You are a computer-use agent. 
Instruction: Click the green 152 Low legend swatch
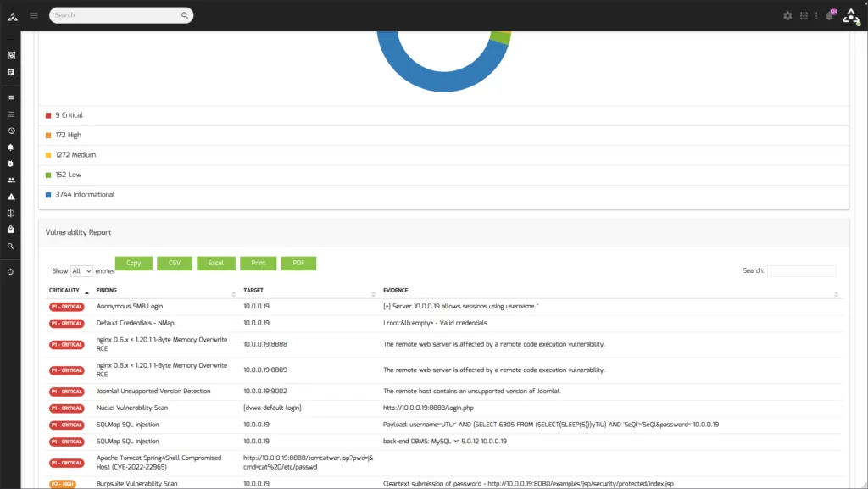pos(48,175)
